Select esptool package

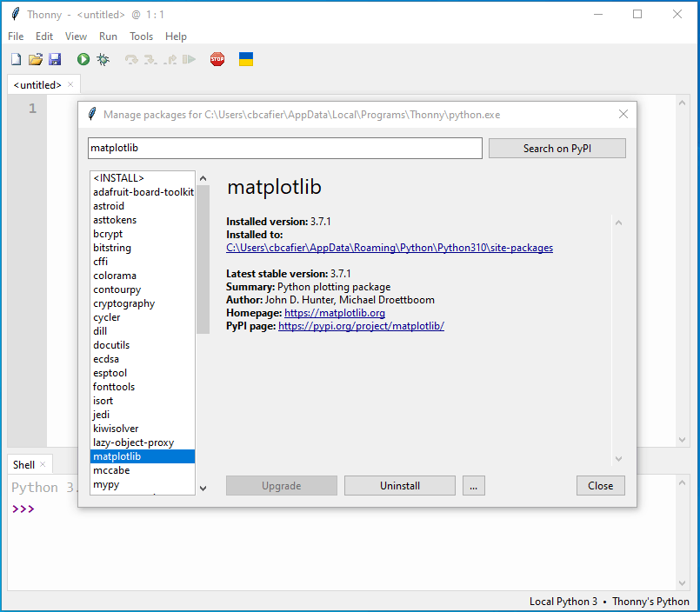pos(143,373)
